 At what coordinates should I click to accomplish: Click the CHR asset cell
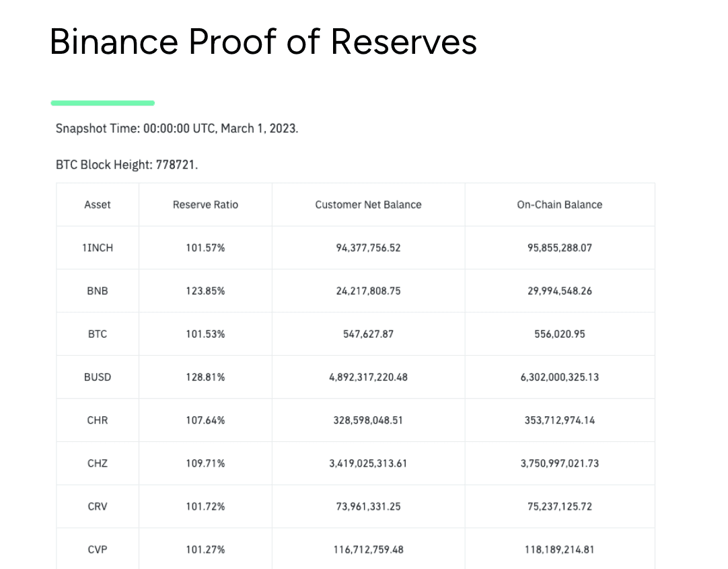point(98,420)
